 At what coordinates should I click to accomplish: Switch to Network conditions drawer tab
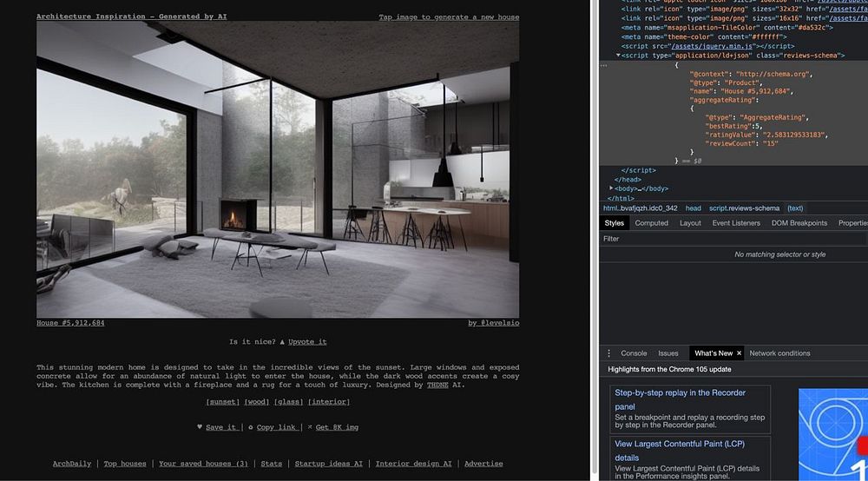point(779,353)
